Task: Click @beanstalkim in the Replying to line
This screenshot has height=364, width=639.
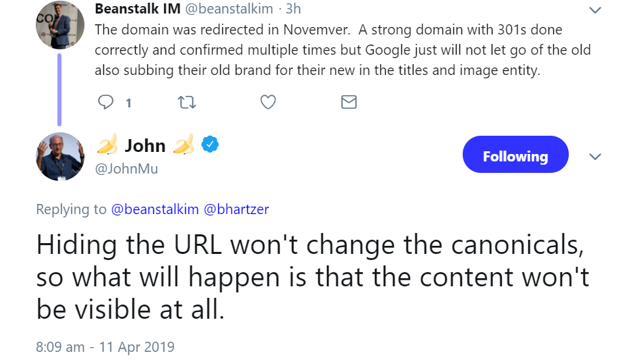Action: point(155,209)
